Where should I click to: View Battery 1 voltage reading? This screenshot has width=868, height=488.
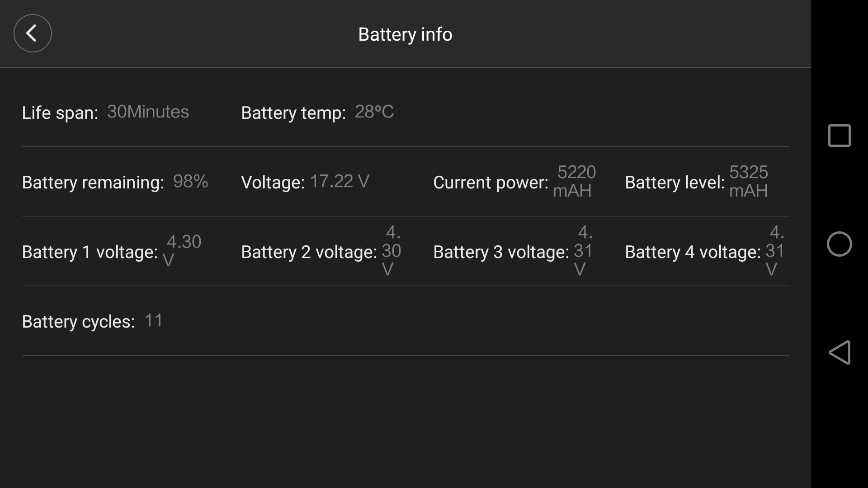(182, 250)
